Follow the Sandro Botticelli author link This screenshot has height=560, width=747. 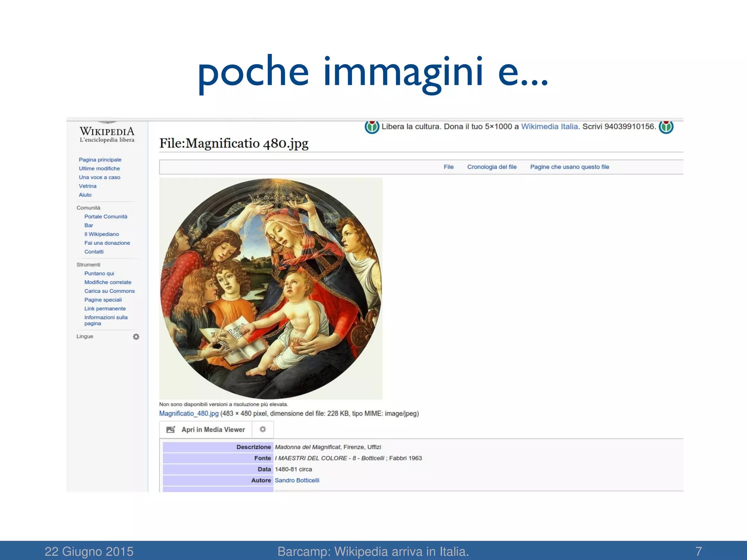point(297,481)
